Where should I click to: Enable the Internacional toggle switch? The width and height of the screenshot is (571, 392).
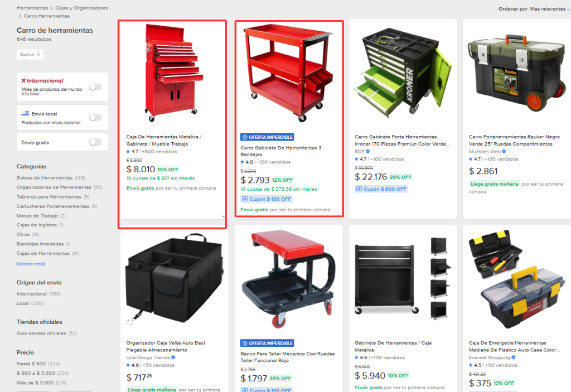pyautogui.click(x=95, y=87)
